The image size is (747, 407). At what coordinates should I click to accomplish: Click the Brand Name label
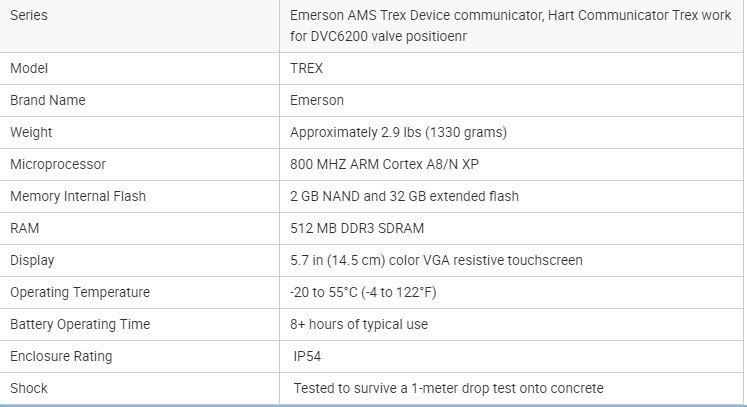click(48, 100)
